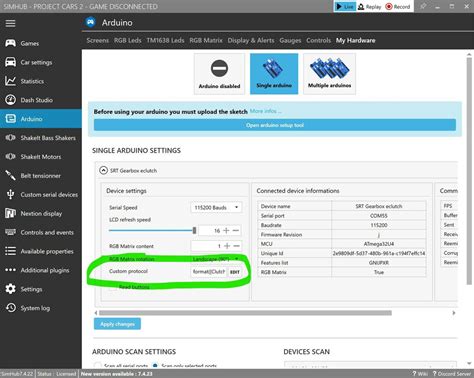The image size is (474, 378).
Task: Open Games in sidebar
Action: [41, 43]
